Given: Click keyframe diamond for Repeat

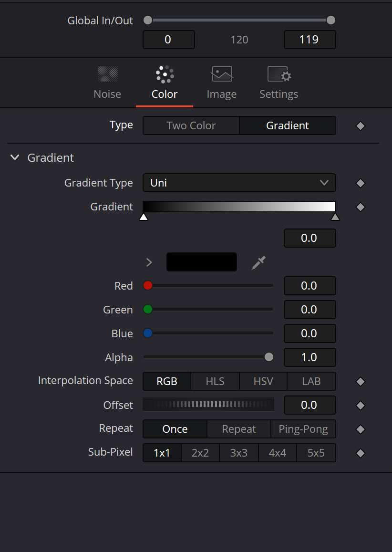Looking at the screenshot, I should 361,429.
